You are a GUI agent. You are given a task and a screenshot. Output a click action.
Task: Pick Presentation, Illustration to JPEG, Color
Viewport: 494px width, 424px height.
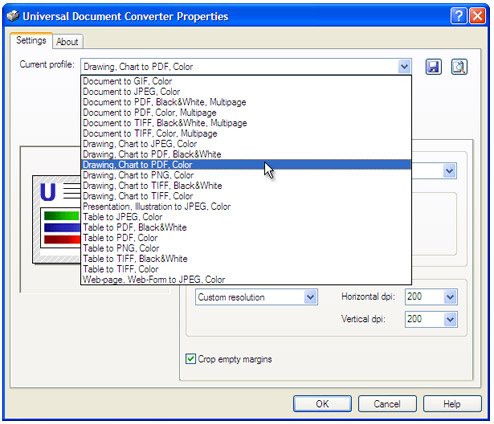(x=246, y=207)
